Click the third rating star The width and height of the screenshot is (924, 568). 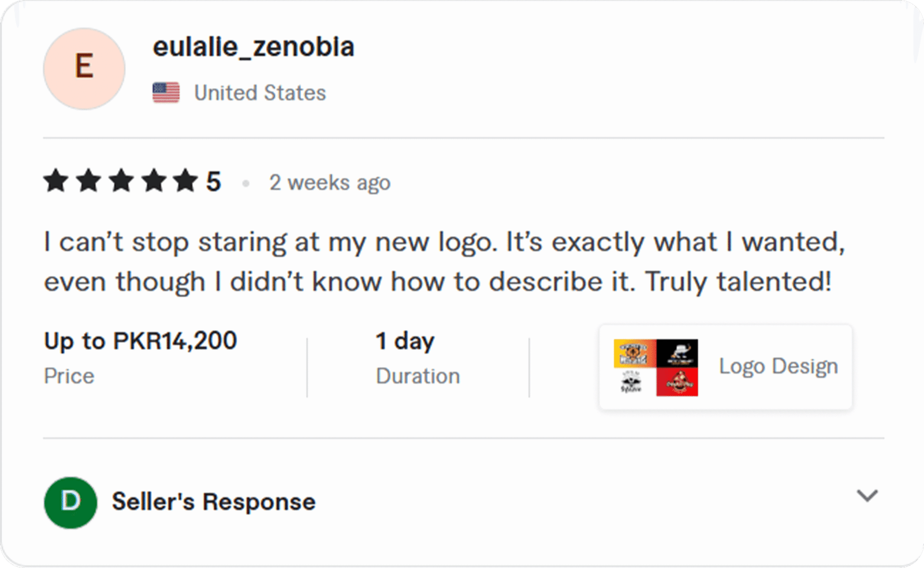[x=121, y=181]
